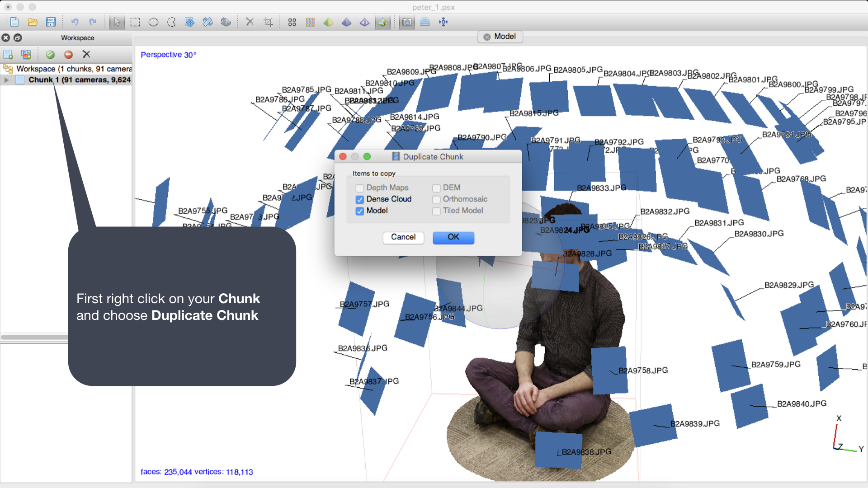Click the Crop Selection tool

pyautogui.click(x=268, y=22)
